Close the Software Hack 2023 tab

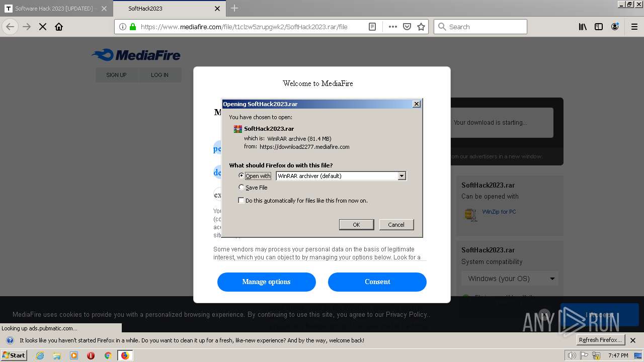tap(104, 9)
